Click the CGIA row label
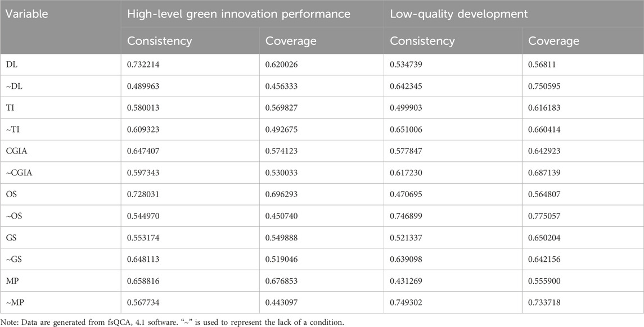This screenshot has height=327, width=644. click(16, 151)
